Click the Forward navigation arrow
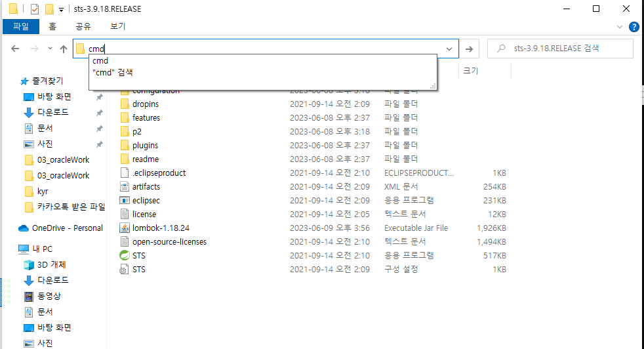 (x=35, y=49)
